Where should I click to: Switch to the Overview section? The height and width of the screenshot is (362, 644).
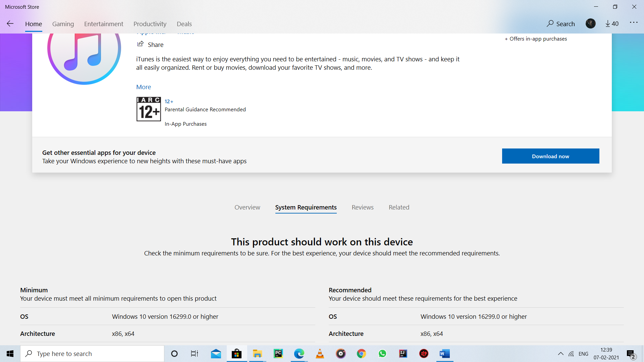tap(247, 207)
